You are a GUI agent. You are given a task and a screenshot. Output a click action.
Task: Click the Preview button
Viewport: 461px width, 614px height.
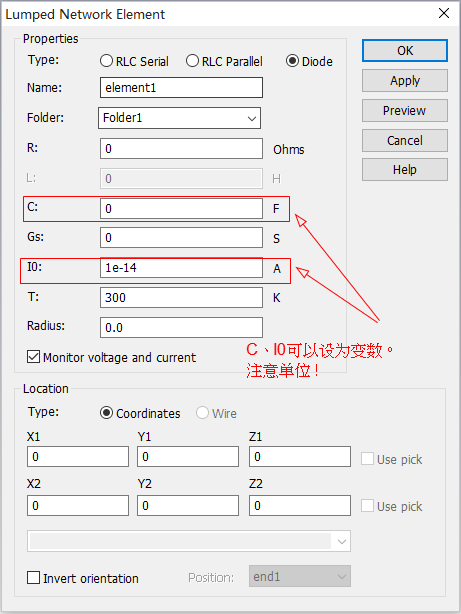coord(405,110)
